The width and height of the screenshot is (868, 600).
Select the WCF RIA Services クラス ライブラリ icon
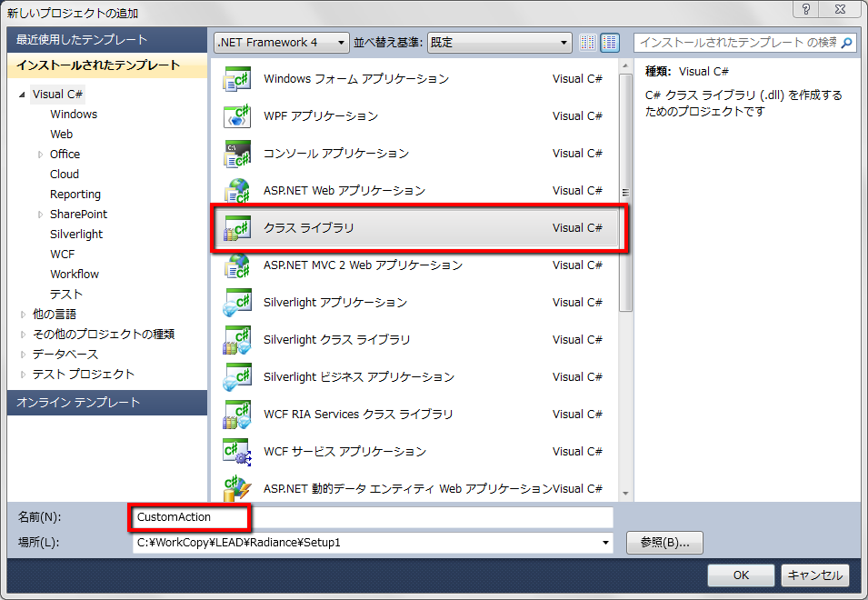tap(237, 414)
